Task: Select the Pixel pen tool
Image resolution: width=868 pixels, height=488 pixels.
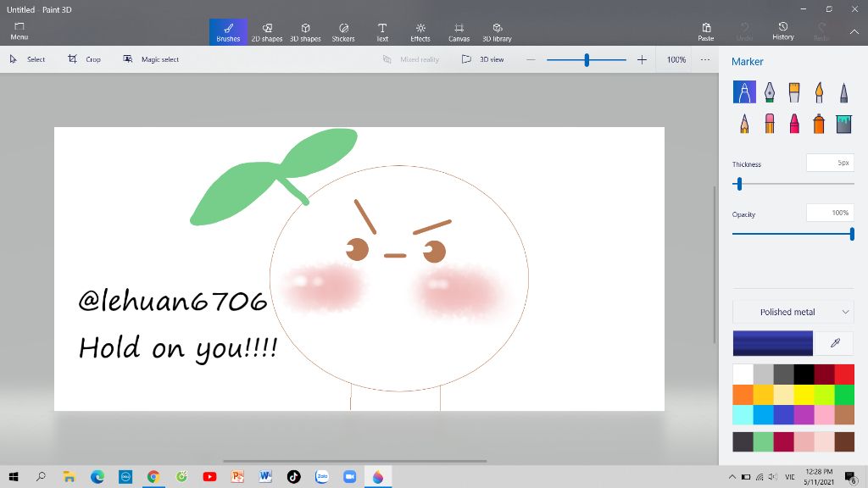Action: coord(843,91)
